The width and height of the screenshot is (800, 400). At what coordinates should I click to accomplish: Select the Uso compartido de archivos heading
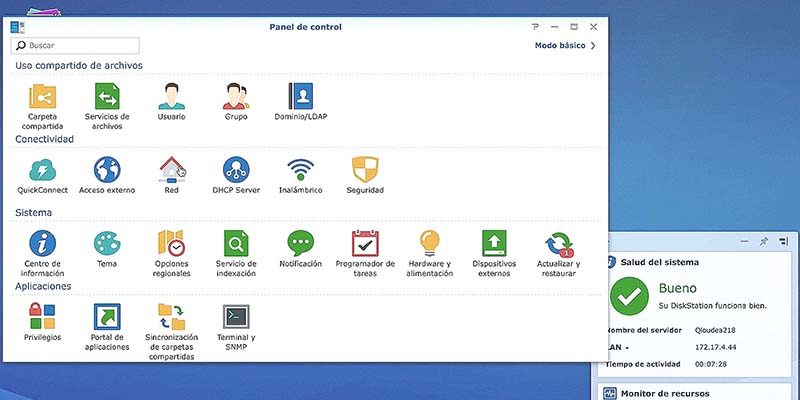point(79,65)
